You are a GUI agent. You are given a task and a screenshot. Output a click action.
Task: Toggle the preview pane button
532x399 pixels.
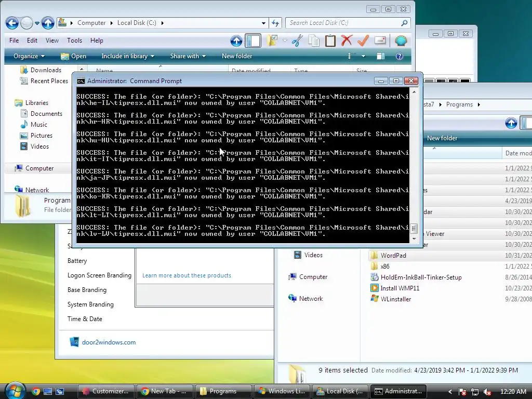coord(380,56)
